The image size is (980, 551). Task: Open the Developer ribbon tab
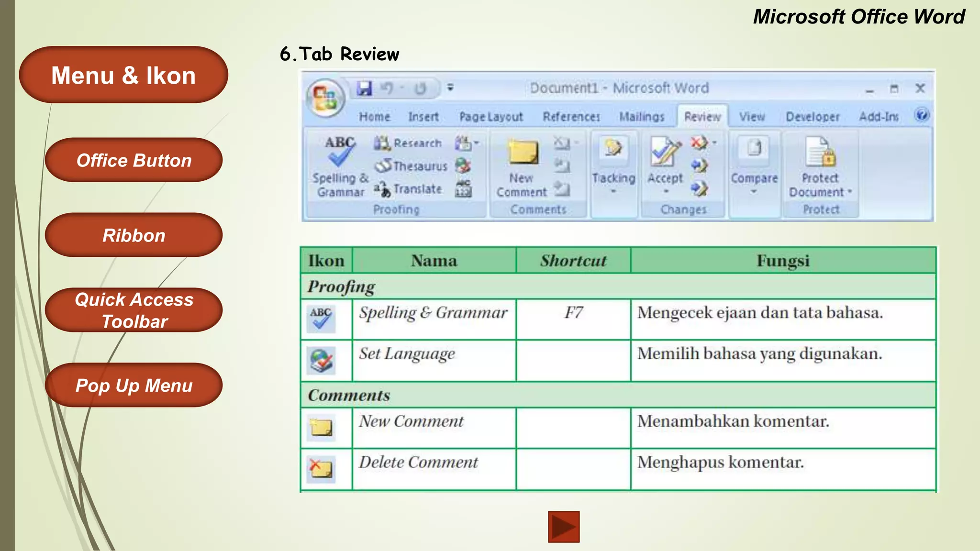pos(813,117)
